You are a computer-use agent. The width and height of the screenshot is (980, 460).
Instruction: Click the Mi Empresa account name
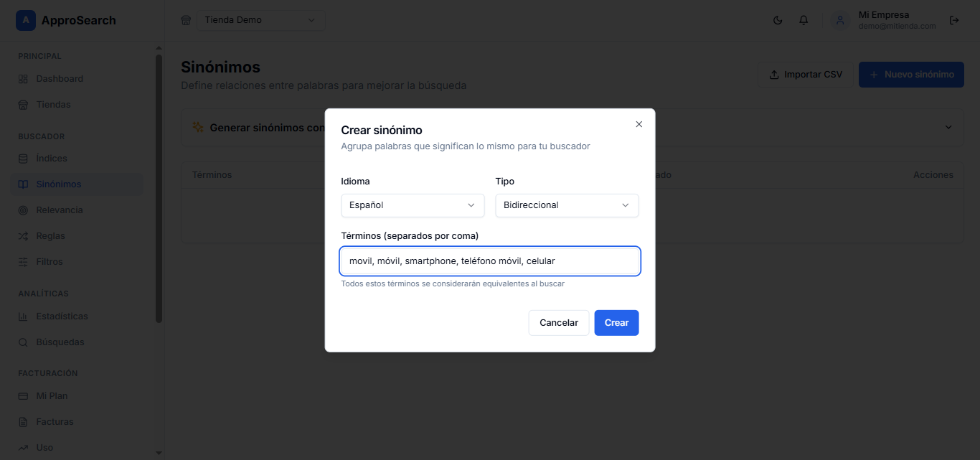coord(884,15)
